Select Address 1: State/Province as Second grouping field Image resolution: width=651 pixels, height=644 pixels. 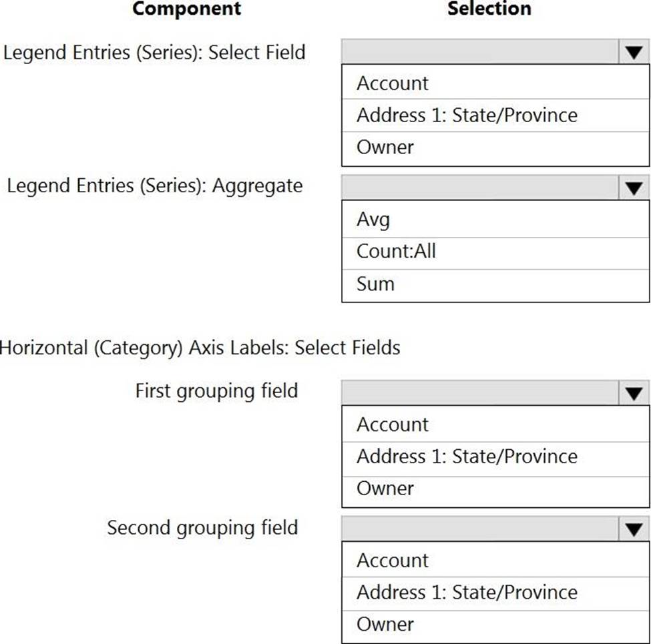click(x=467, y=592)
